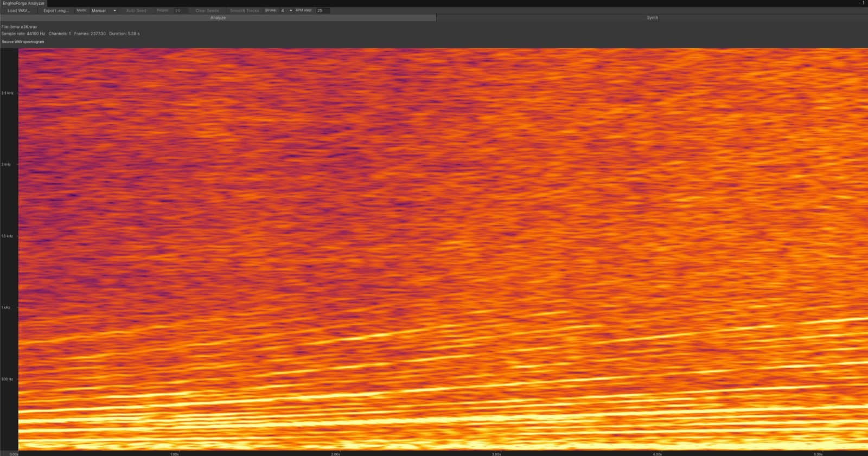Click the 'Sample rate: 44100 Hz' text
Image resolution: width=868 pixels, height=456 pixels.
pyautogui.click(x=23, y=34)
